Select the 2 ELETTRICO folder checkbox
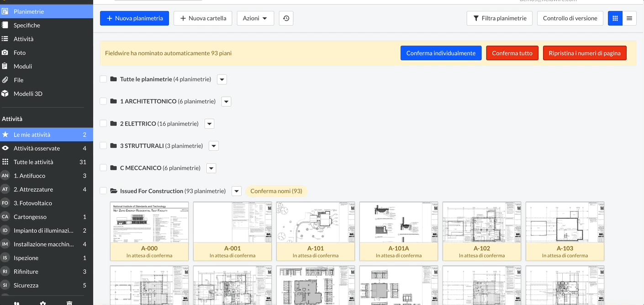 (103, 124)
